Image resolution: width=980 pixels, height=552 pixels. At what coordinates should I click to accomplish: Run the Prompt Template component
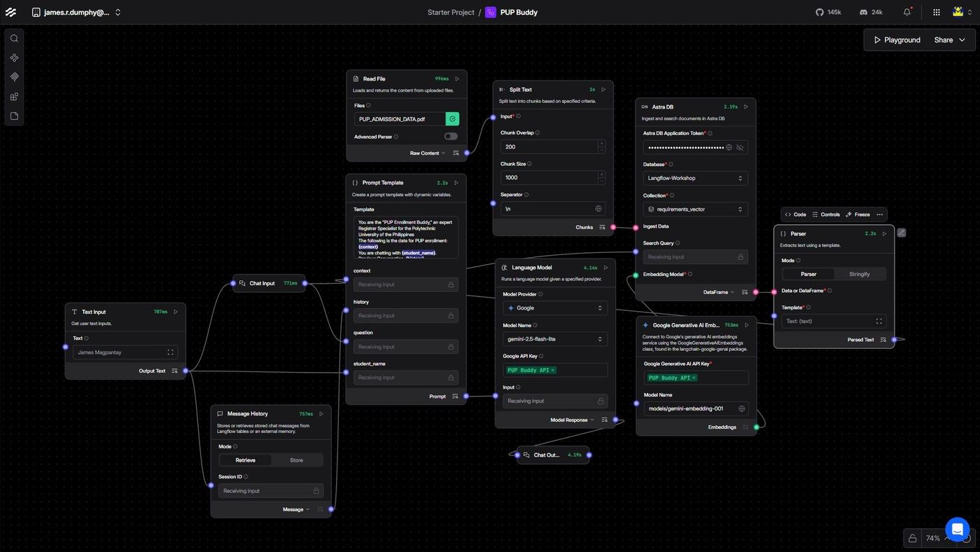point(456,183)
